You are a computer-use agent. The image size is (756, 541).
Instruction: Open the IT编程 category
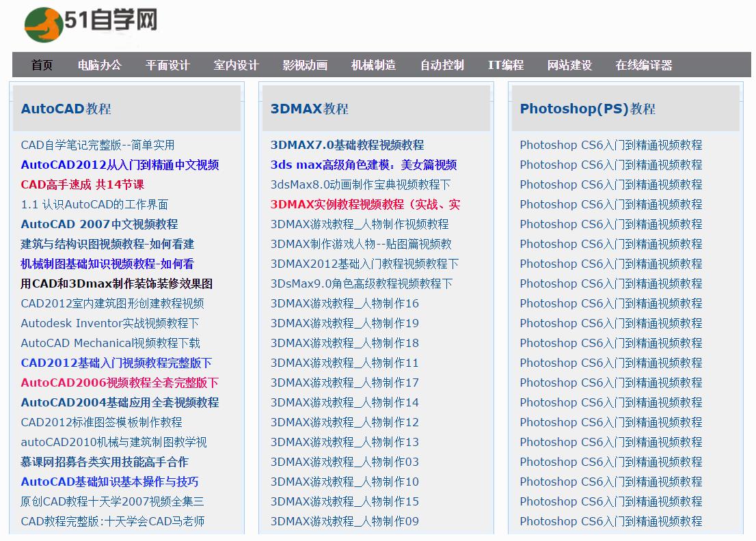(x=506, y=65)
